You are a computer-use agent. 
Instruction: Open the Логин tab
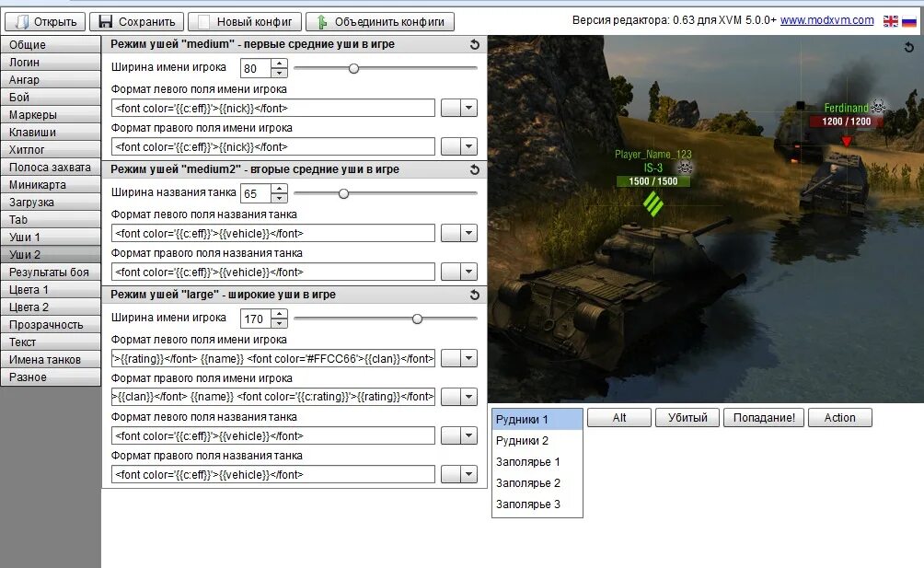[51, 63]
